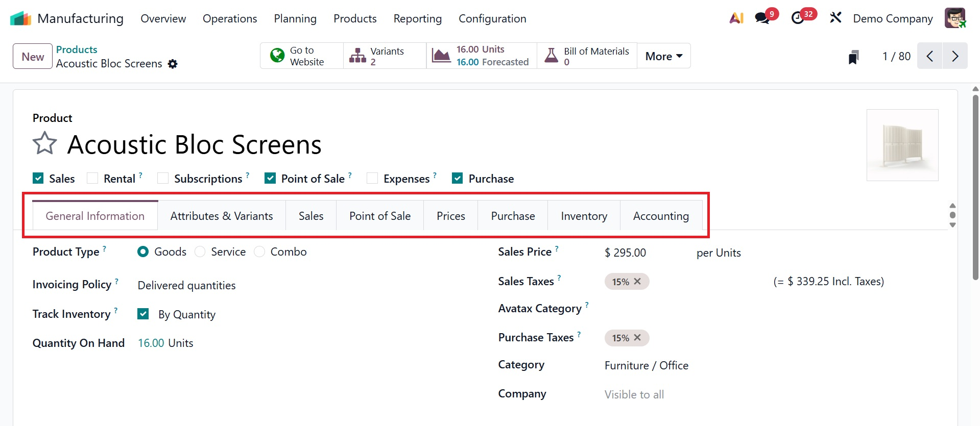Click the wrench and screwdriver debug tools icon
The height and width of the screenshot is (426, 980).
[x=835, y=18]
